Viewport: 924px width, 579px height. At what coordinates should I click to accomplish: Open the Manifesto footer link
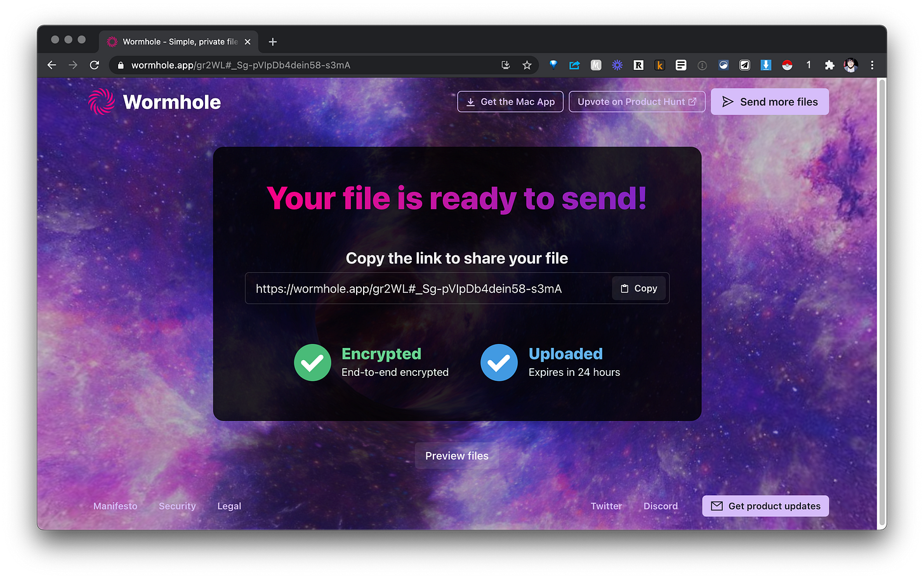click(115, 506)
